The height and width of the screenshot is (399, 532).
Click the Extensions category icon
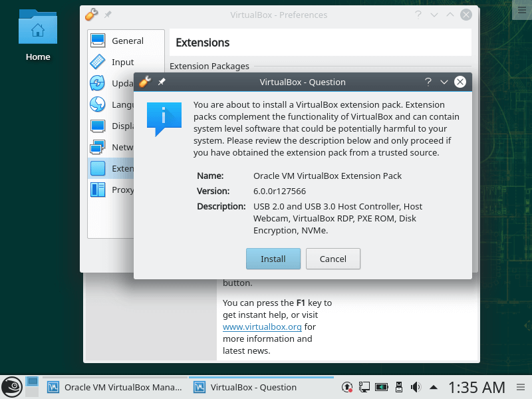(x=98, y=168)
